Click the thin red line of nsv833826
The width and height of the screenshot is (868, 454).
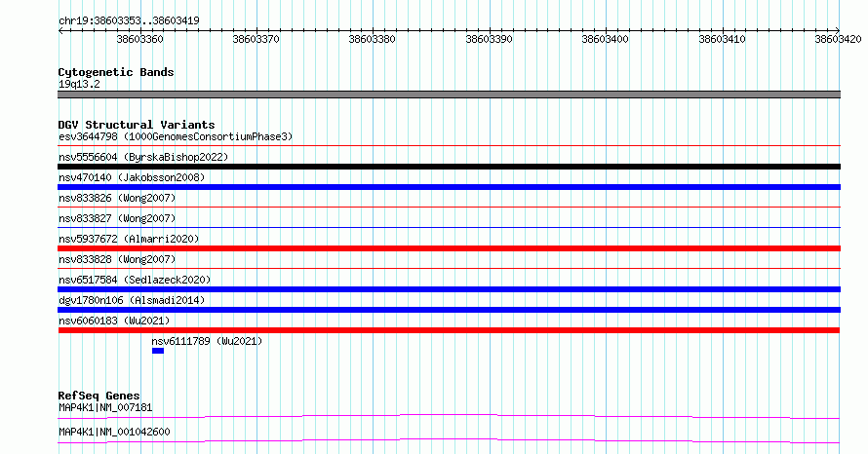[449, 208]
